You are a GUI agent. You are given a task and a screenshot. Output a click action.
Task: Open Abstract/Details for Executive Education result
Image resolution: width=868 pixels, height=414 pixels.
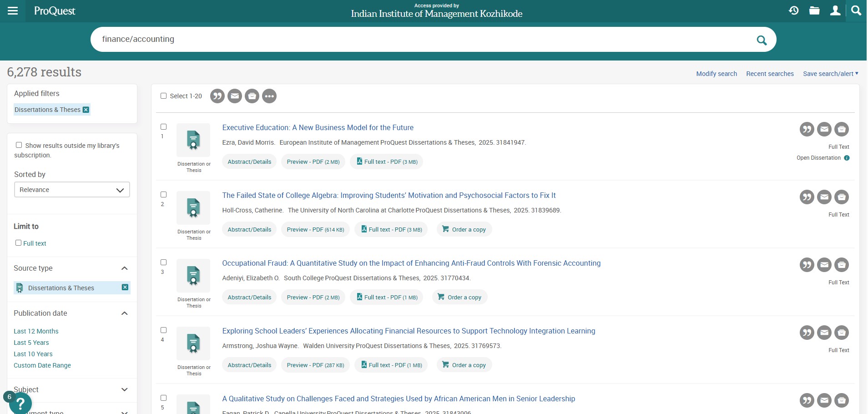click(x=249, y=162)
